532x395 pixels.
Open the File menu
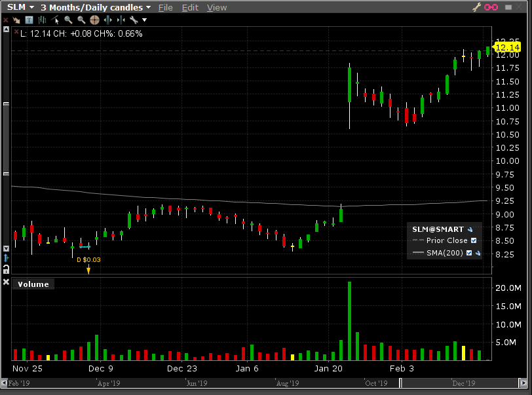click(x=165, y=7)
